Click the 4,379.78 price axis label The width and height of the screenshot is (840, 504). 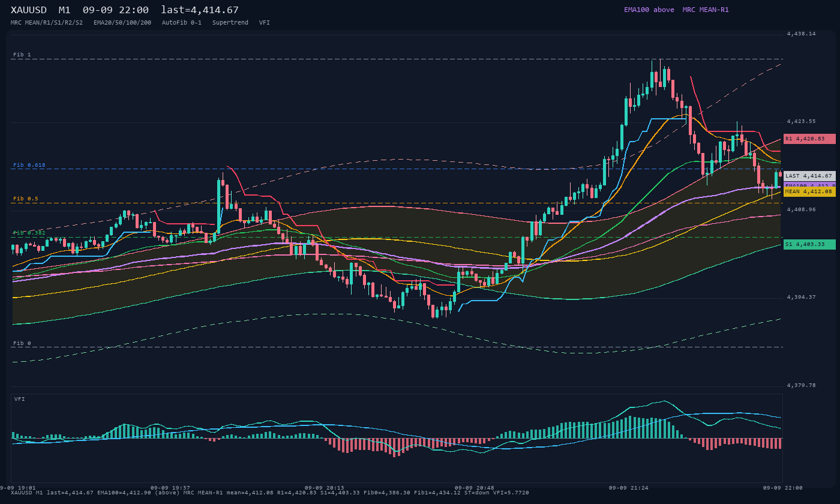tap(801, 385)
